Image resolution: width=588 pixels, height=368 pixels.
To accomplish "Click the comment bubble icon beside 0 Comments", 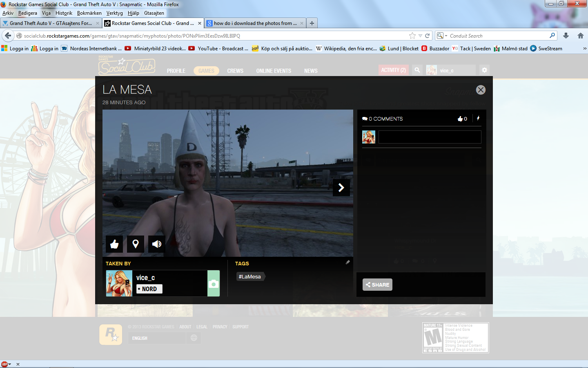I will [x=365, y=119].
